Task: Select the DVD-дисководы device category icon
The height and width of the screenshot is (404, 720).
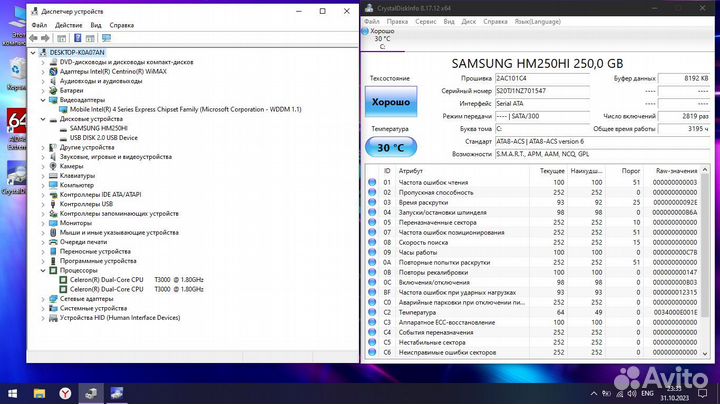Action: point(53,62)
